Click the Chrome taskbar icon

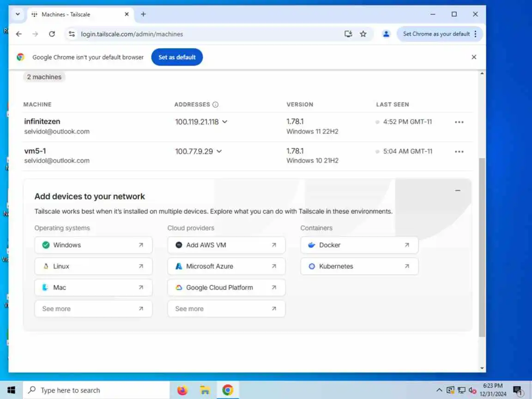[228, 390]
